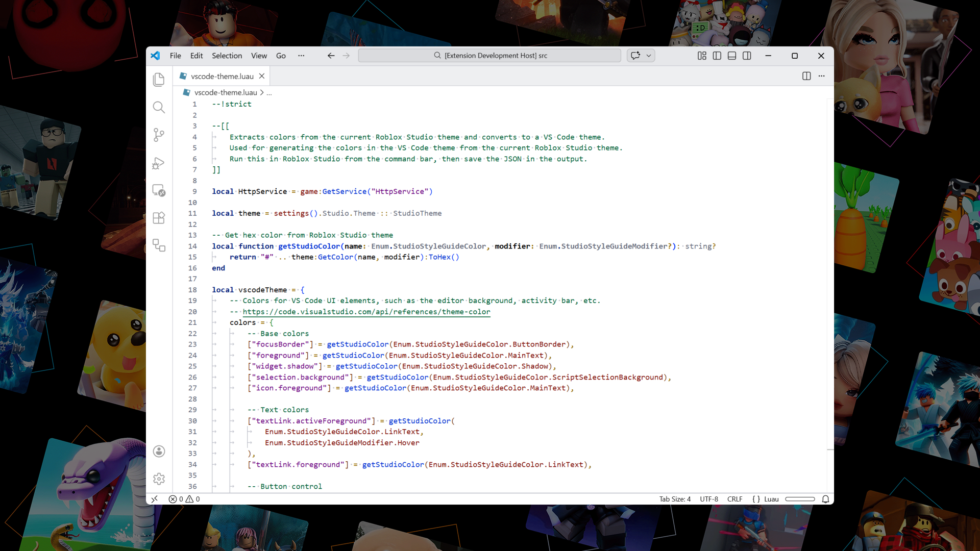
Task: Expand the chevron next to the layout icon
Action: [647, 56]
